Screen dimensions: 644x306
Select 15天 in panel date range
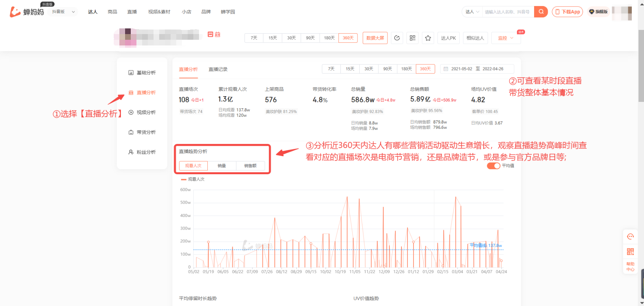(350, 69)
